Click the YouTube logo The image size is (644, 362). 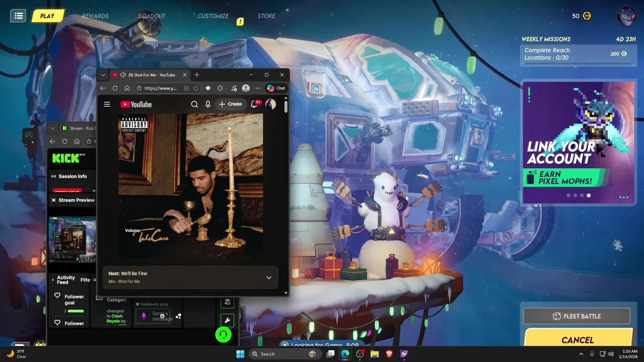click(x=136, y=104)
